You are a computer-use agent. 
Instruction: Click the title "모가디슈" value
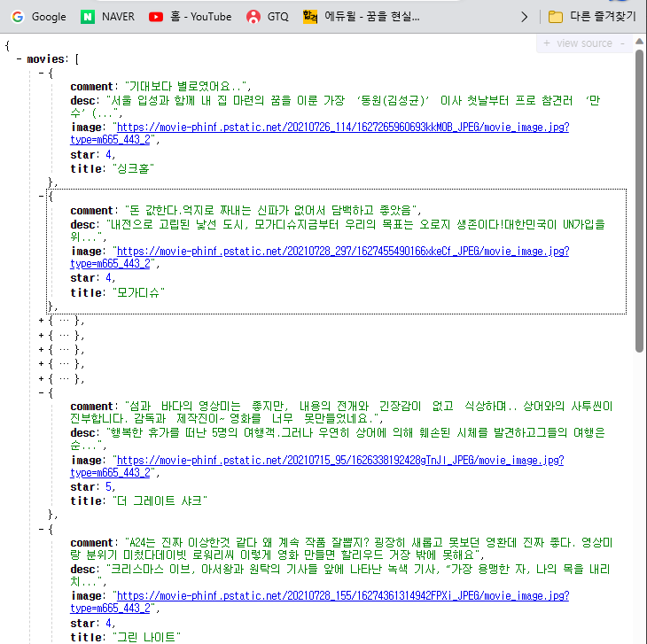138,292
